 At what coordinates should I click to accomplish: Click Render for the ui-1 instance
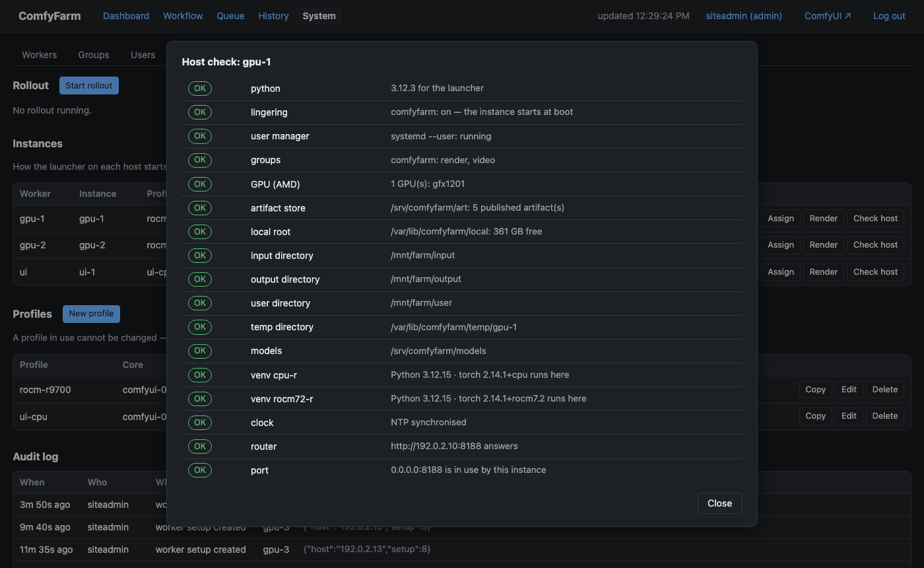824,272
